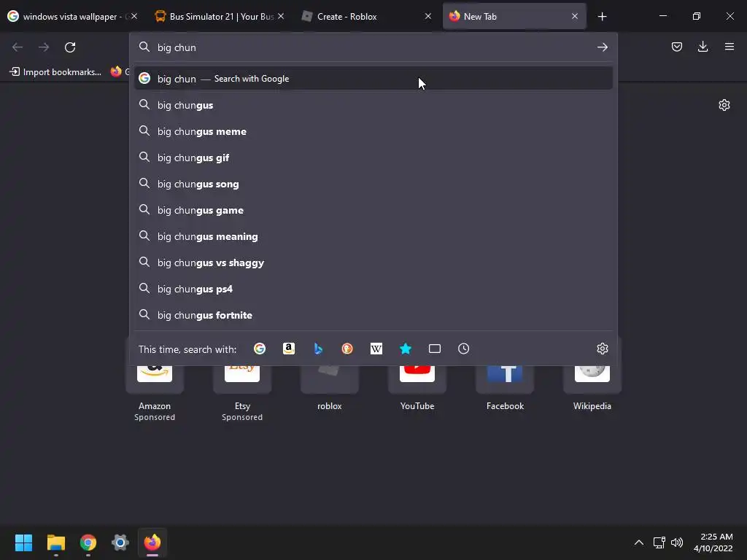Open the network tray icon
The width and height of the screenshot is (747, 560).
coord(659,542)
